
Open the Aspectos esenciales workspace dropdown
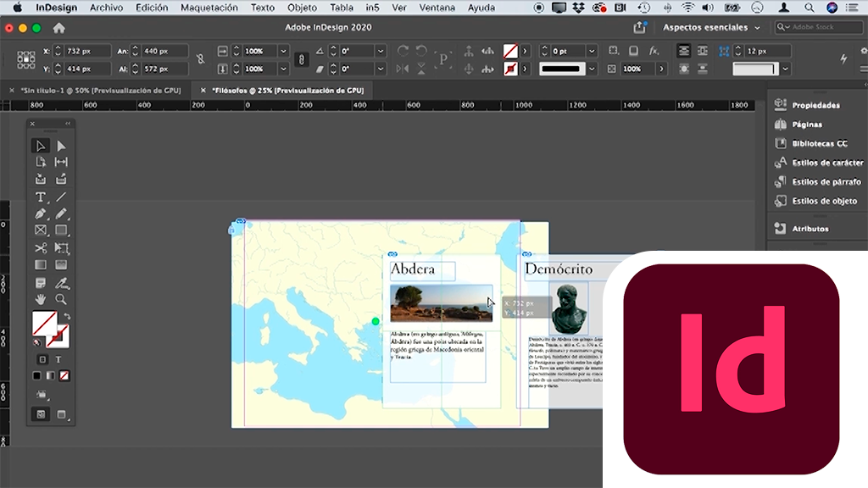[x=710, y=28]
